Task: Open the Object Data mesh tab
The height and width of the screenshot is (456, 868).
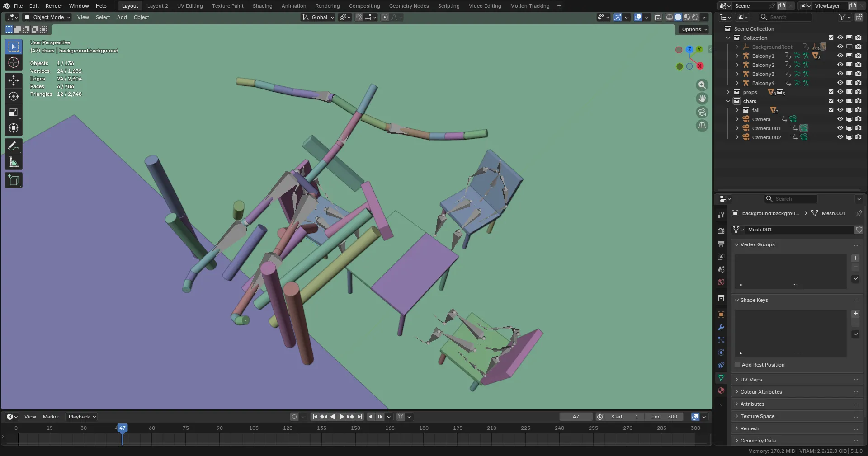Action: [721, 378]
